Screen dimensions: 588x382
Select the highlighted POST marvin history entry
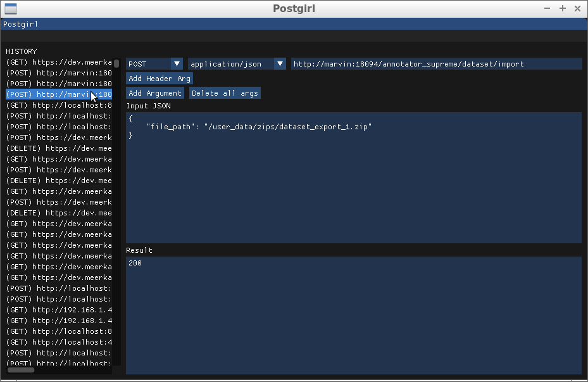pyautogui.click(x=59, y=94)
